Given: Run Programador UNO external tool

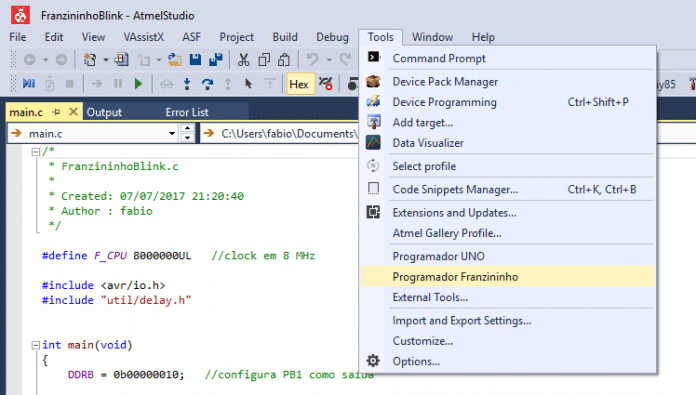Looking at the screenshot, I should (x=508, y=256).
